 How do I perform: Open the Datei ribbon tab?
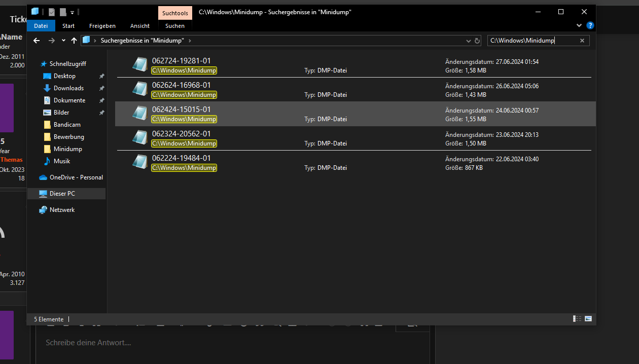click(x=41, y=26)
